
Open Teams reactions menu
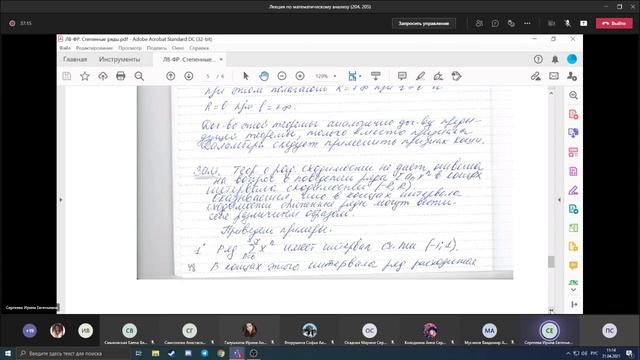pyautogui.click(x=511, y=23)
